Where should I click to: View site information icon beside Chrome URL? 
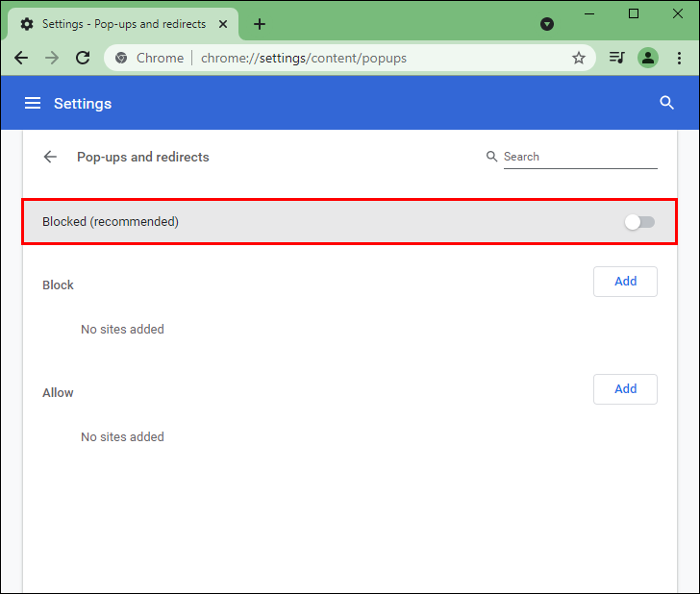121,58
